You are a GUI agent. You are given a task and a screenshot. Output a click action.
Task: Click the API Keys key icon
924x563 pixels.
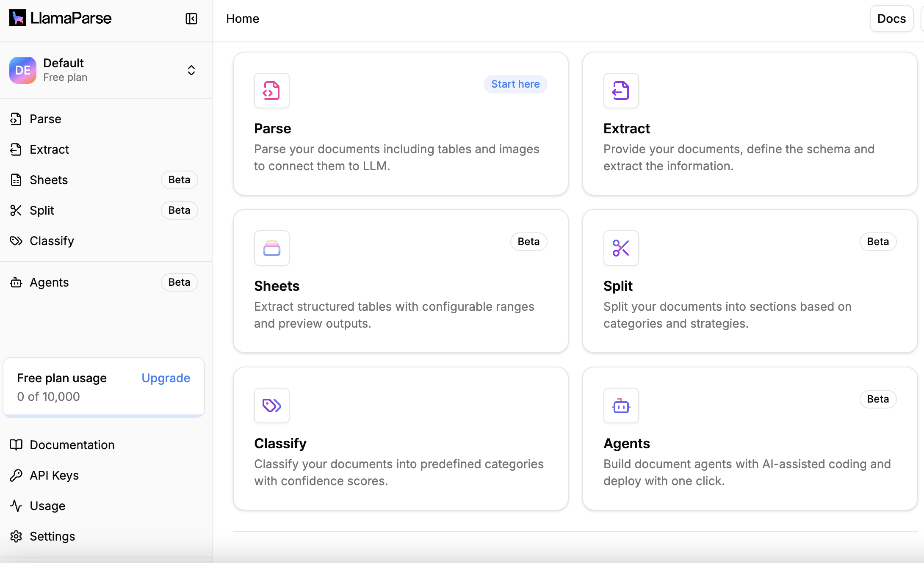coord(16,475)
